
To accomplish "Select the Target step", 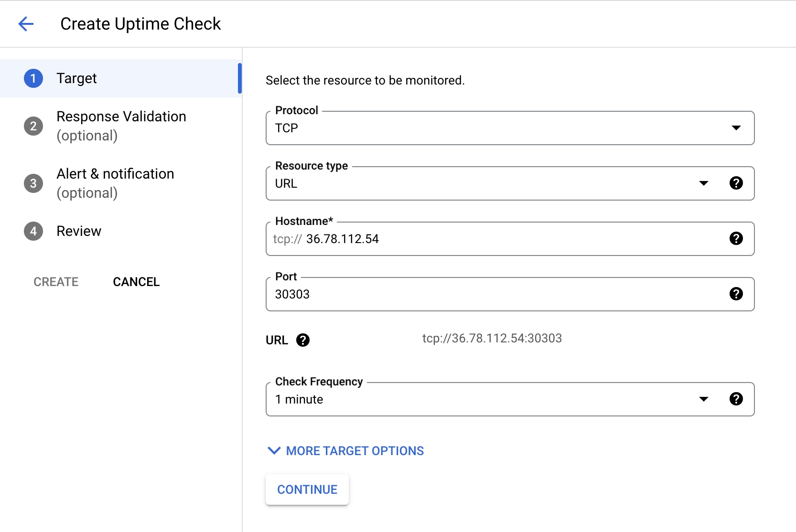I will point(76,78).
